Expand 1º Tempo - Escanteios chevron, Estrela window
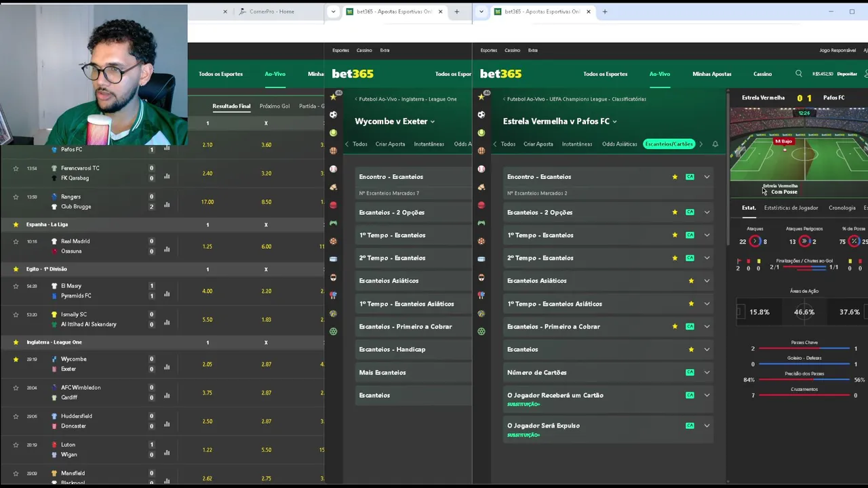868x488 pixels. coord(707,235)
